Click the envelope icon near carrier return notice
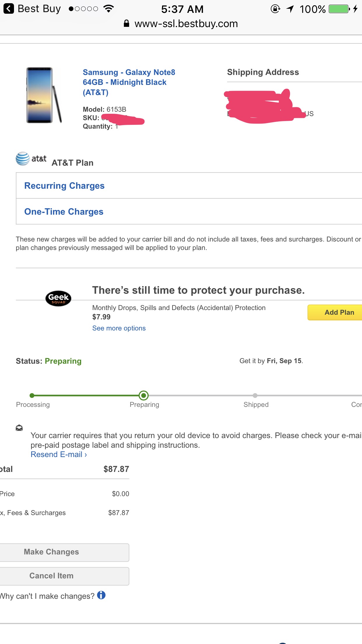Screen dimensions: 362x644 pyautogui.click(x=19, y=428)
